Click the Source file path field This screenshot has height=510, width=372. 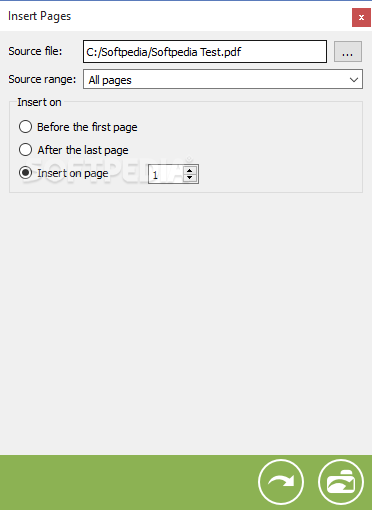(x=205, y=52)
